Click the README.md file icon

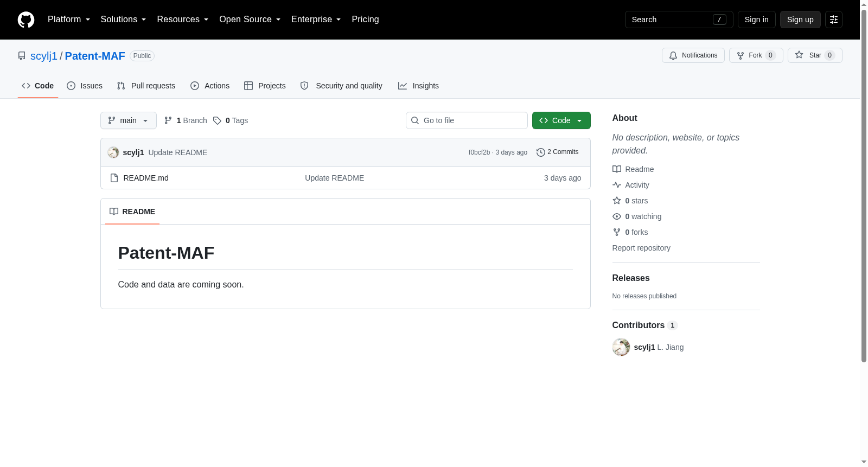pyautogui.click(x=114, y=178)
